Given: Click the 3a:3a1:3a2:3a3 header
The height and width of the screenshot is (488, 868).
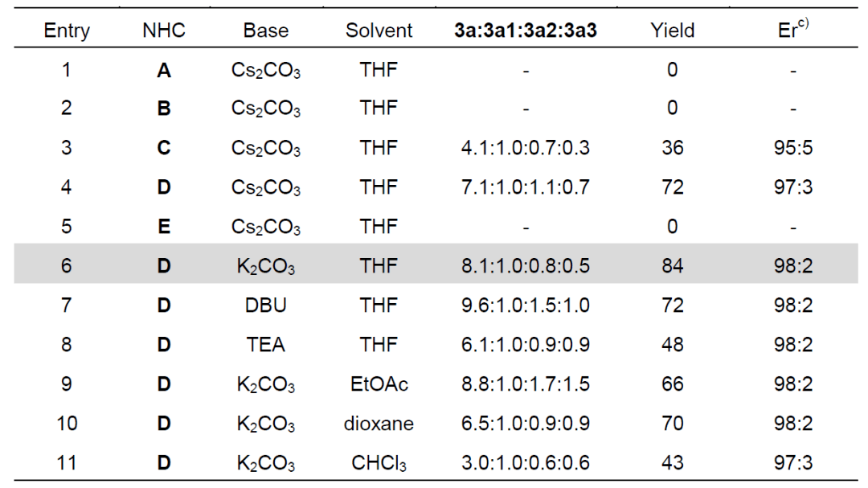Looking at the screenshot, I should pyautogui.click(x=525, y=31).
